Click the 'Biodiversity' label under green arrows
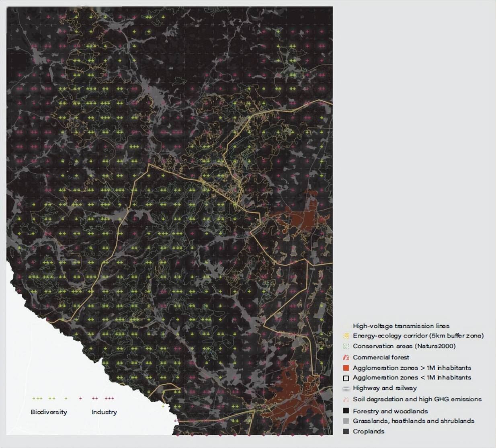Image resolution: width=496 pixels, height=448 pixels. click(x=49, y=412)
